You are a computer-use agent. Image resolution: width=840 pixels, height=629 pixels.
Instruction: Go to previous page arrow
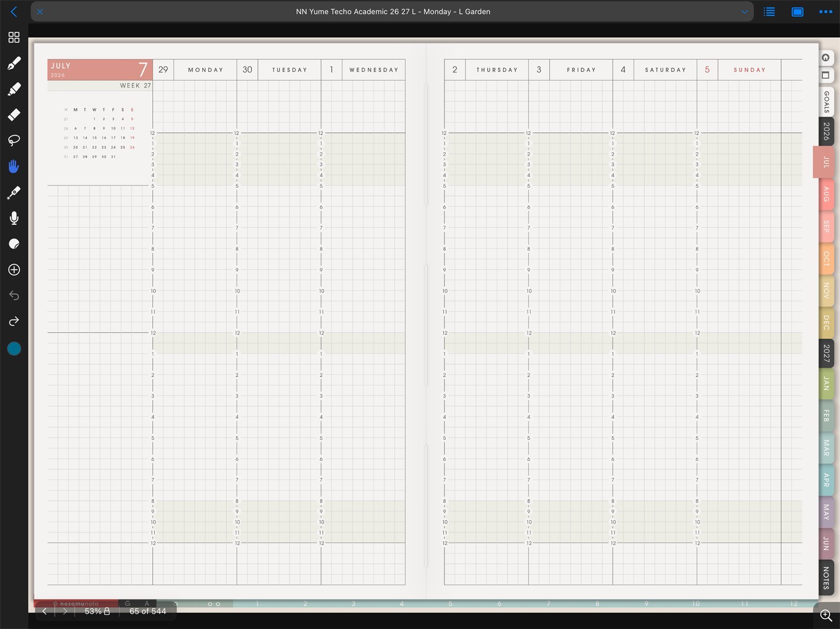point(45,611)
